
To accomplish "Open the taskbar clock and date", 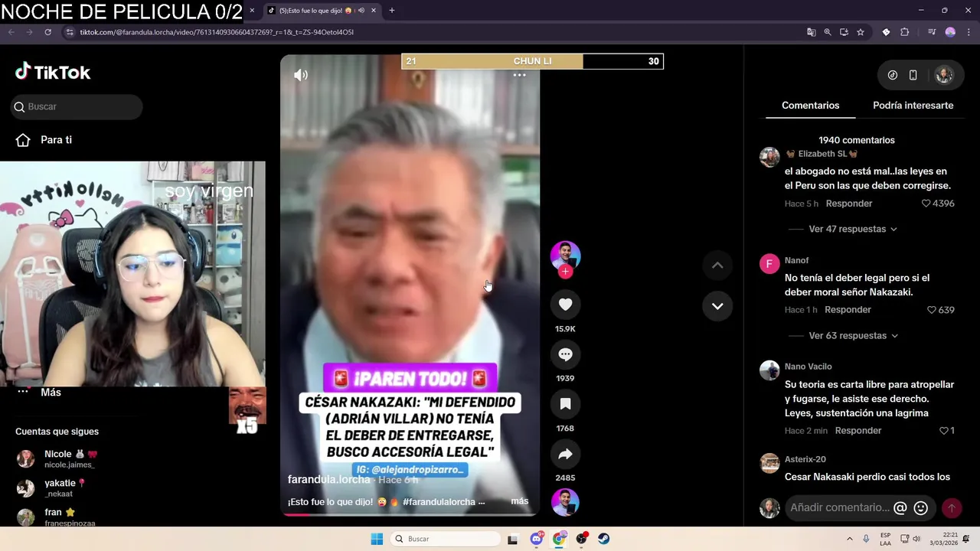I will pyautogui.click(x=943, y=539).
